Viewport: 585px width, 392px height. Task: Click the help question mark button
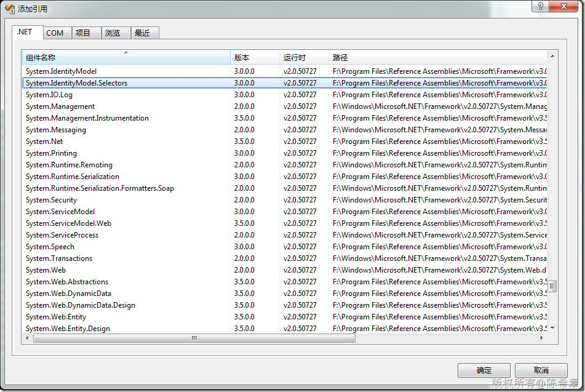tap(541, 6)
